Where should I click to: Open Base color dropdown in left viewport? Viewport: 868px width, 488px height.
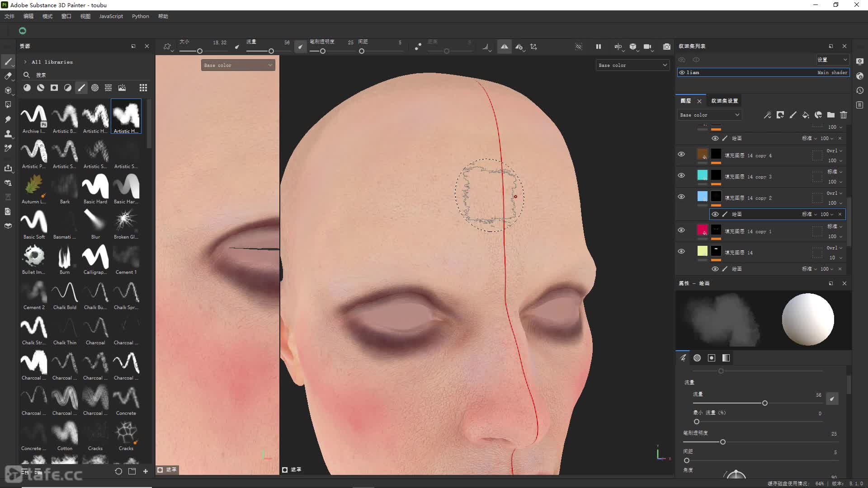[238, 65]
